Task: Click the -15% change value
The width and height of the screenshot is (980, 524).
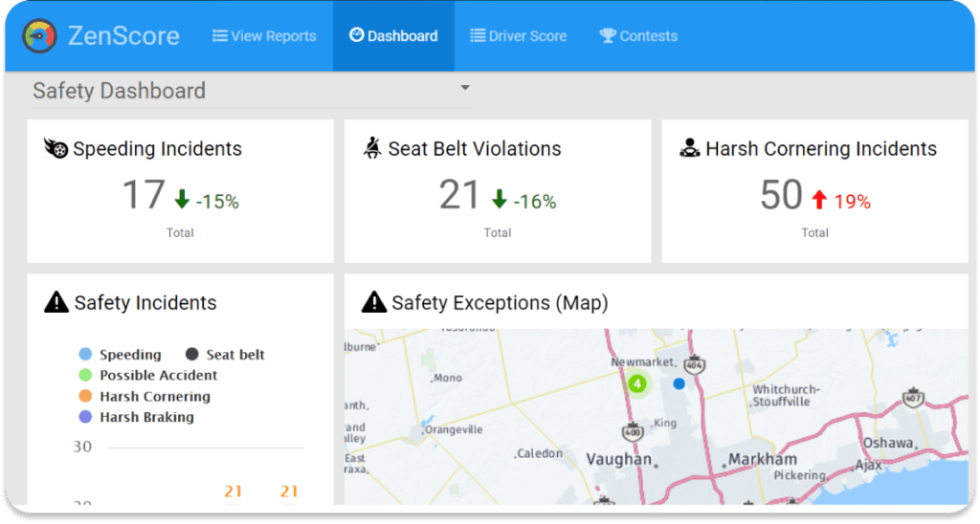Action: point(217,202)
